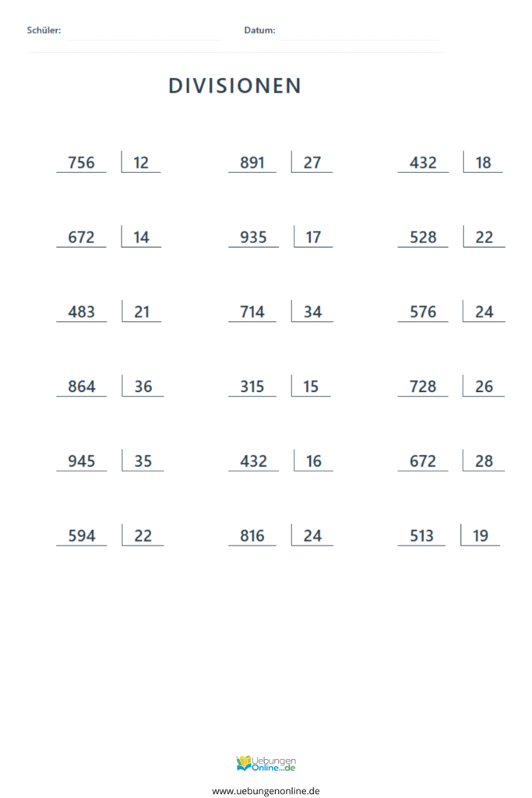Select the dividend 513
The width and height of the screenshot is (532, 798).
[x=421, y=536]
